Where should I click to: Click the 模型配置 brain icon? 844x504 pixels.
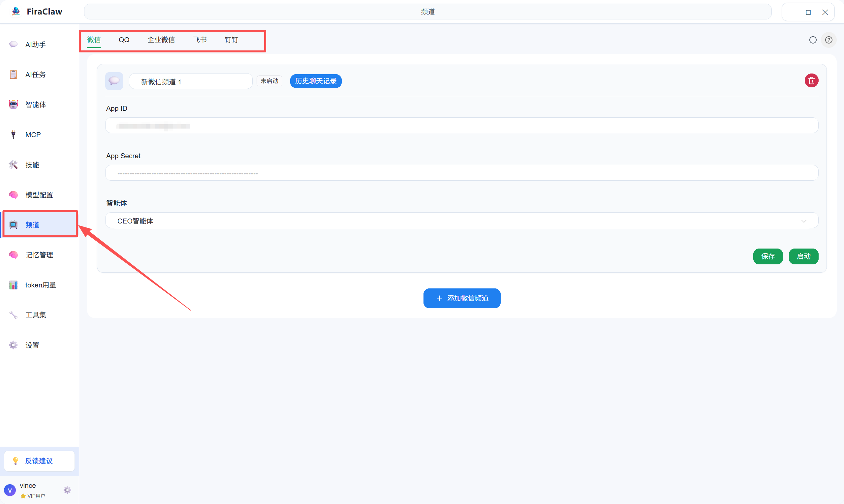click(x=13, y=194)
